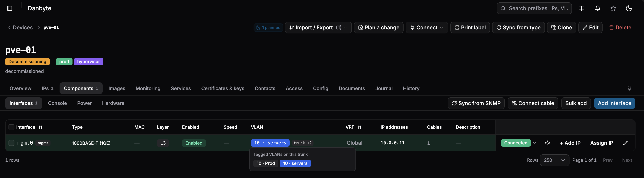Click the Print label button
644x178 pixels.
pyautogui.click(x=470, y=28)
